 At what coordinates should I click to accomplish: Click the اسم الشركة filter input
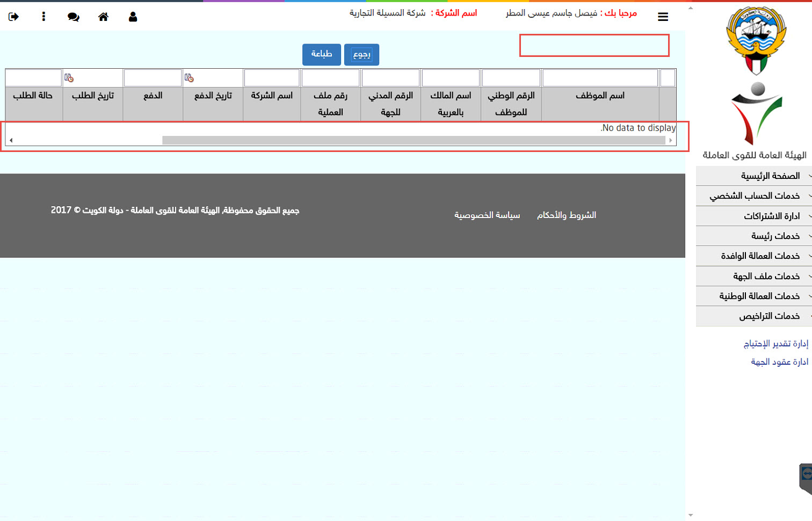pos(272,78)
